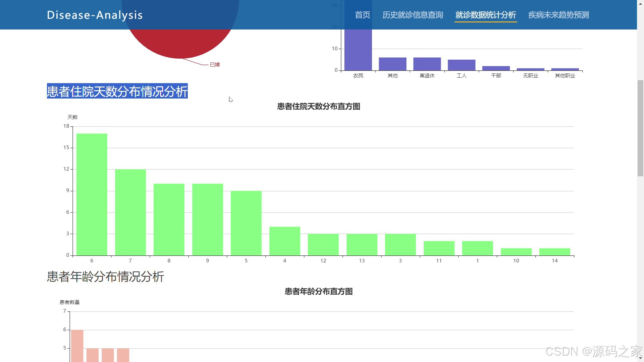Open 历史就诊信息查询 menu item

(413, 15)
